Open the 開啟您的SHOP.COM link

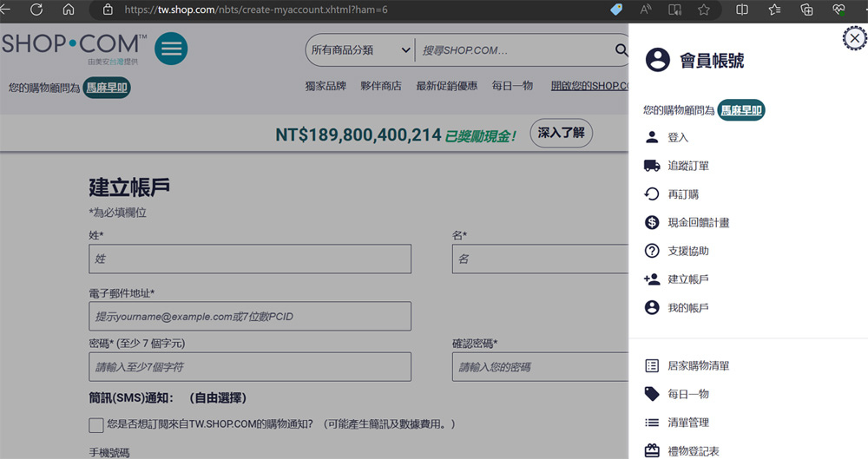(x=589, y=86)
